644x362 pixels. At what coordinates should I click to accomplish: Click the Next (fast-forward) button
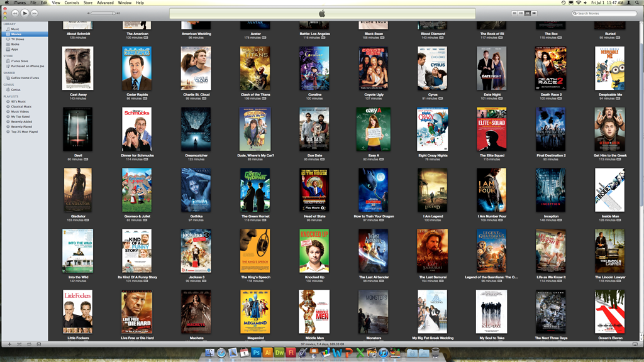[x=35, y=13]
